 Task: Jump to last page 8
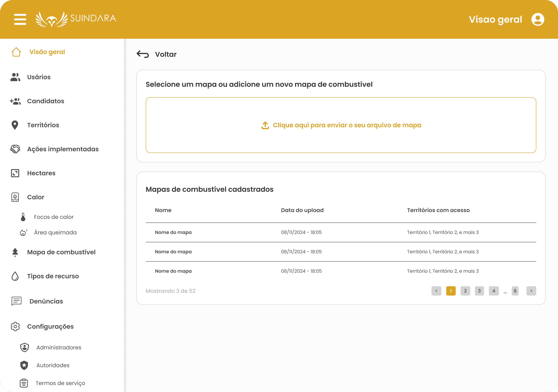click(515, 291)
